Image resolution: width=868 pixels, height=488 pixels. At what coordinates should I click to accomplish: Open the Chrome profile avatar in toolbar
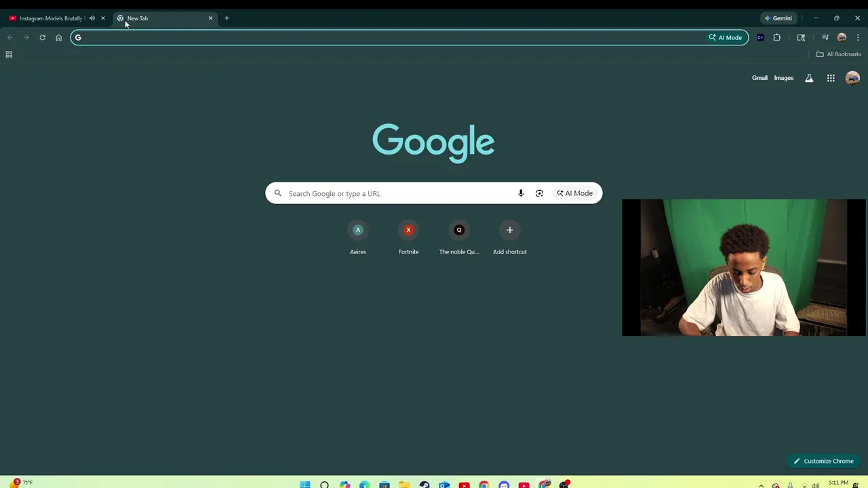point(842,37)
